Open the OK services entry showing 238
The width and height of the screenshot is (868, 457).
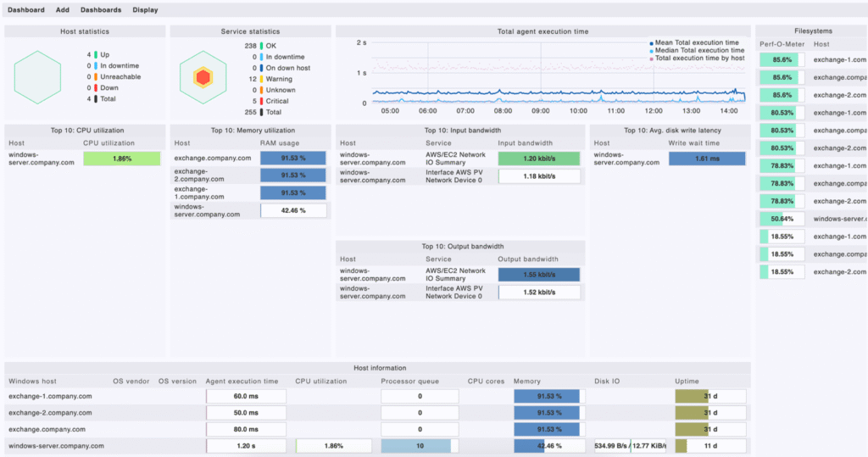(x=260, y=46)
